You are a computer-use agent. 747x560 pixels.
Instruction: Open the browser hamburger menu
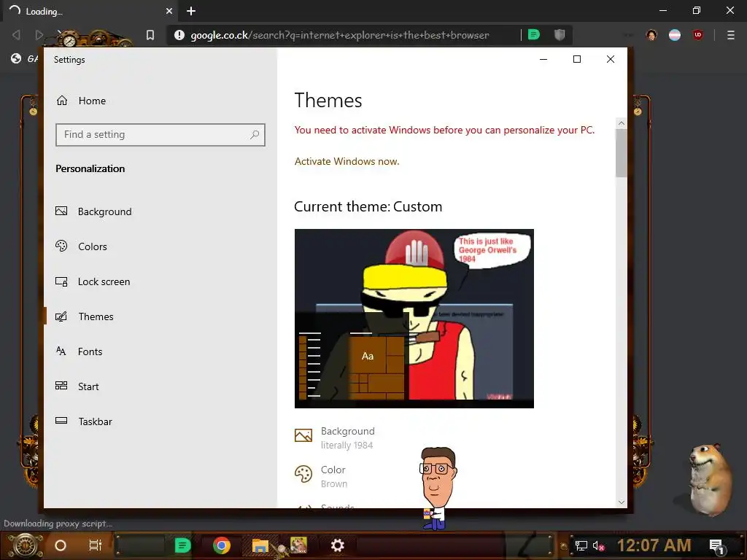coord(731,35)
